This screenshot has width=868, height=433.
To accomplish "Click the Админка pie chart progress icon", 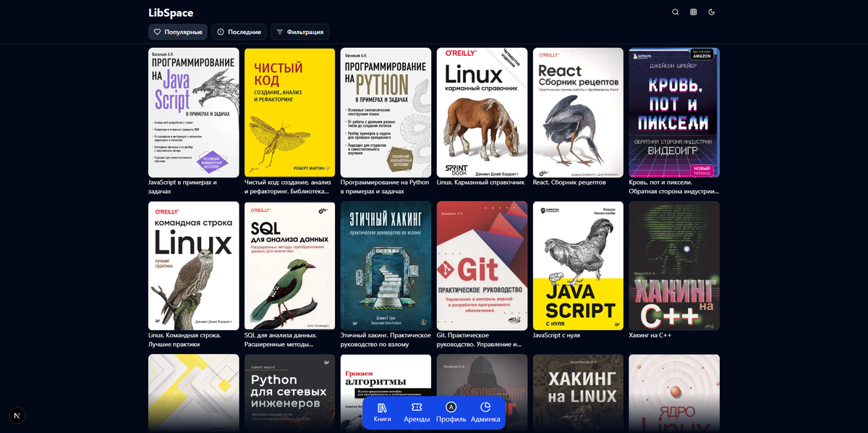I will tap(485, 408).
